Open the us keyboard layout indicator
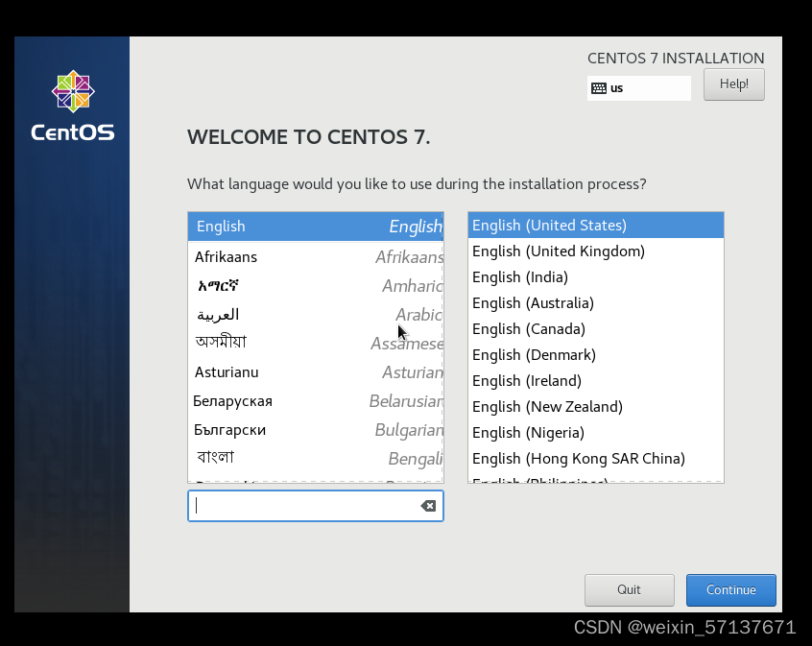 tap(639, 88)
